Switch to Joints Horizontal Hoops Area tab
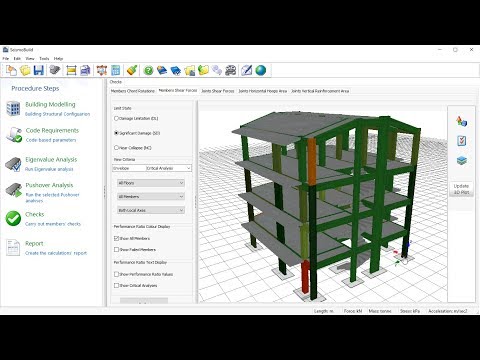This screenshot has height=360, width=480. point(262,91)
